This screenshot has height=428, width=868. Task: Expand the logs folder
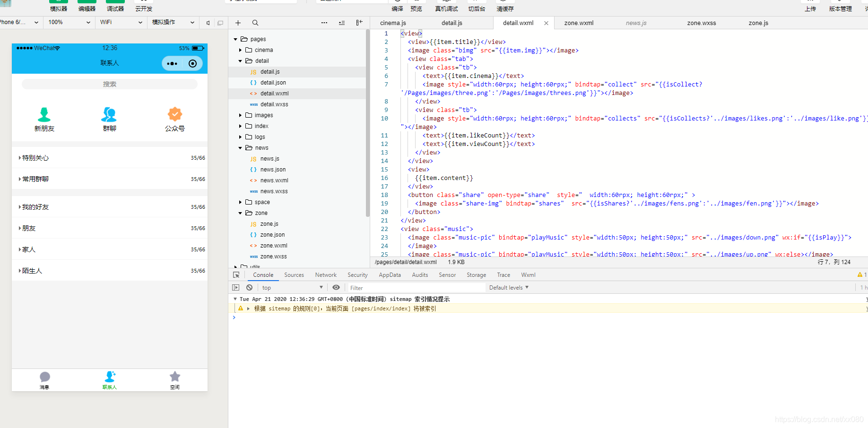(240, 137)
